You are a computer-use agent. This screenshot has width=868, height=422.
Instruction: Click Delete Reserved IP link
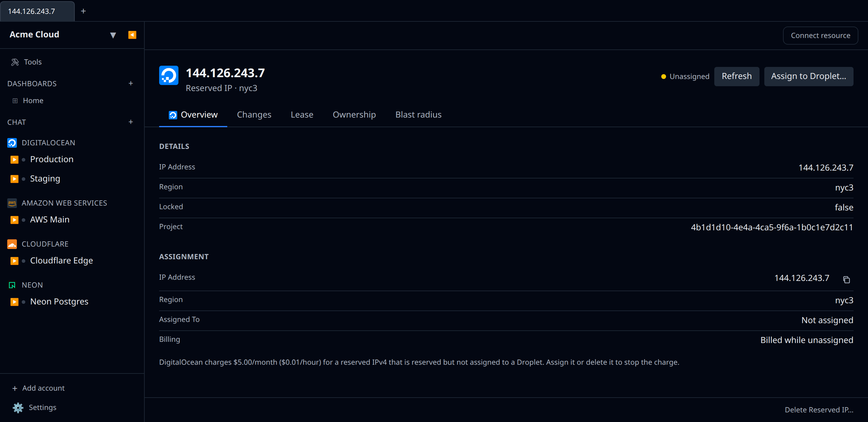click(x=819, y=410)
